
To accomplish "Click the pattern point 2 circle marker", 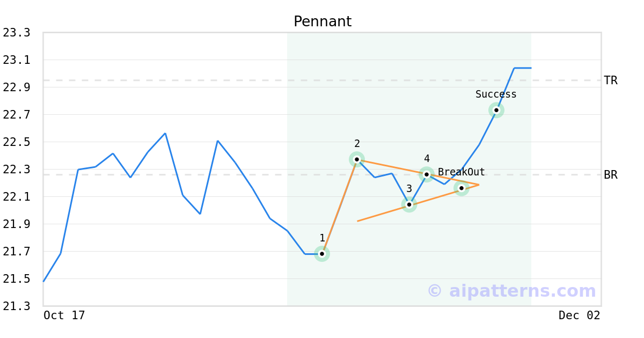I will 356,159.
